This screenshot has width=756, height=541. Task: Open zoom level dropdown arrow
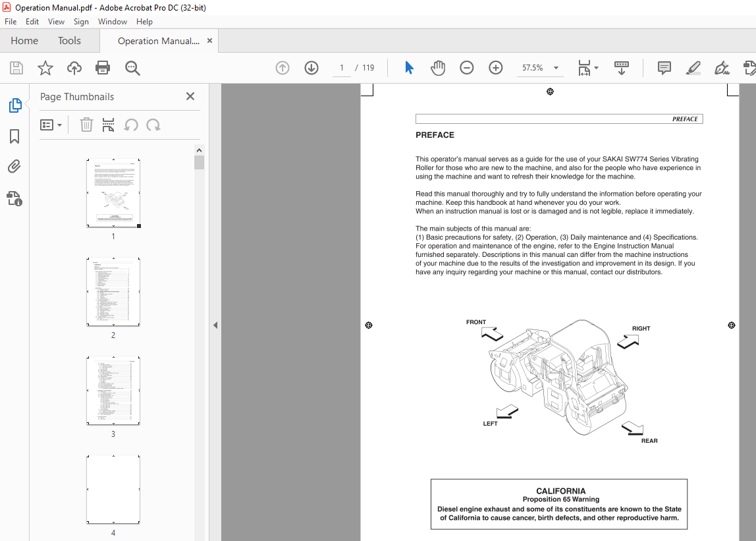pyautogui.click(x=556, y=68)
